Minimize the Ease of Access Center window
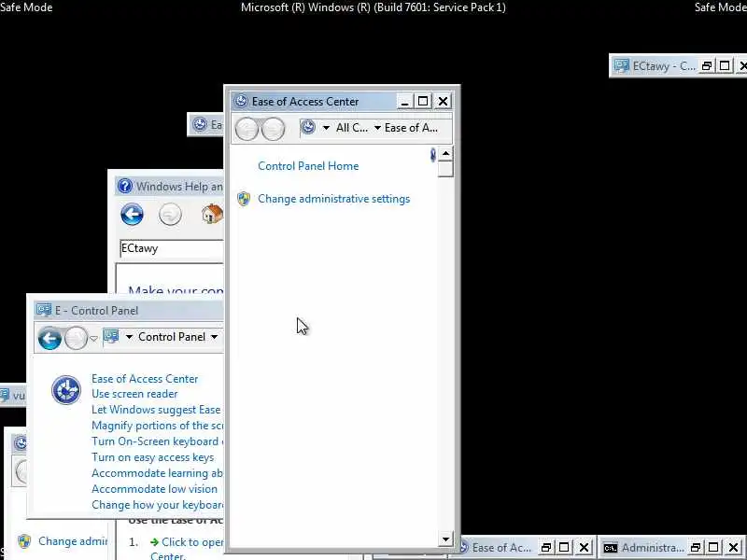747x560 pixels. 404,102
